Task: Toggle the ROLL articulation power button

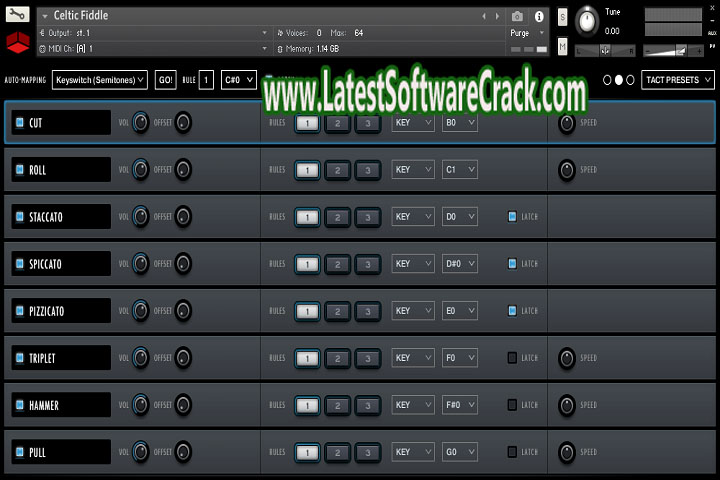Action: [20, 169]
